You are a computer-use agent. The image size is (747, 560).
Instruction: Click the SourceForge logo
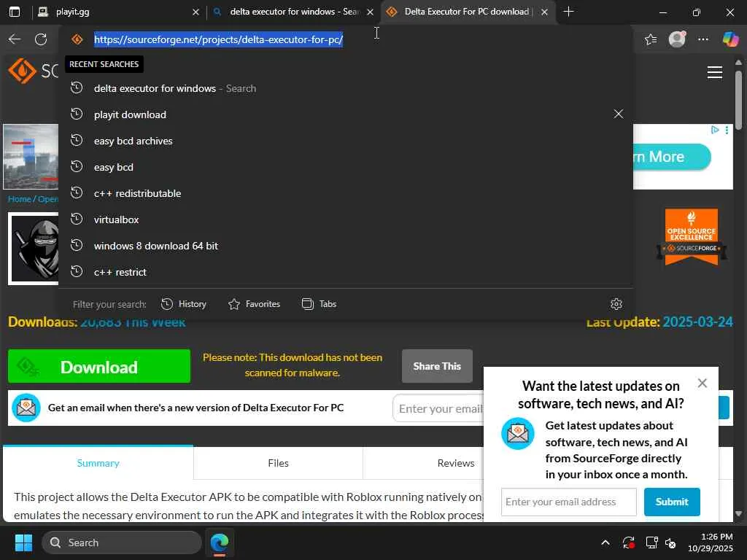(x=32, y=71)
